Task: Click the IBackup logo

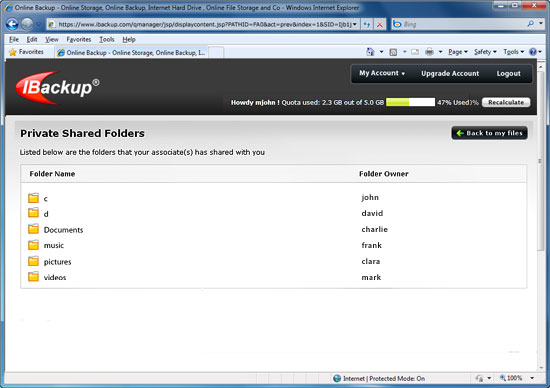Action: [57, 87]
